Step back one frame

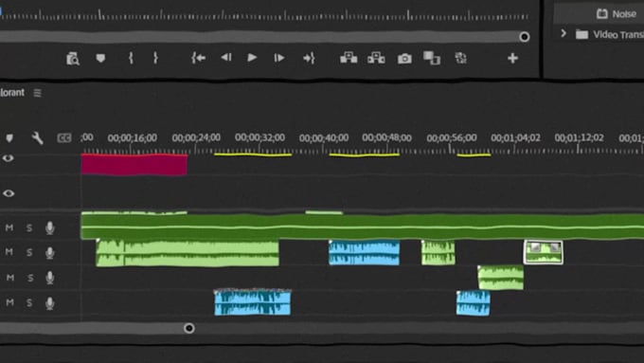tap(226, 58)
